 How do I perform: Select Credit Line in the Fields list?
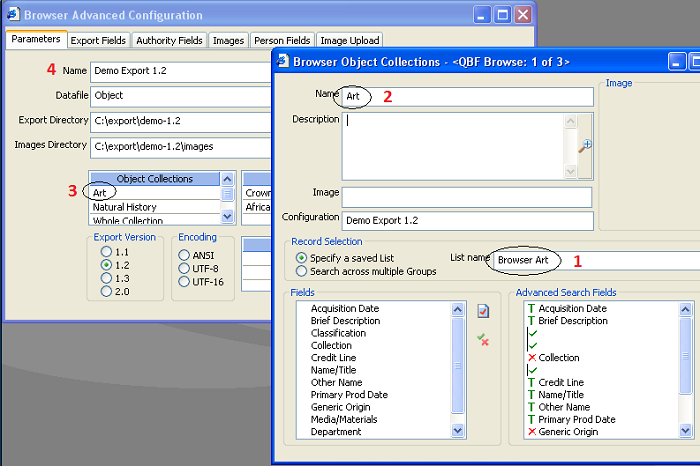coord(333,358)
